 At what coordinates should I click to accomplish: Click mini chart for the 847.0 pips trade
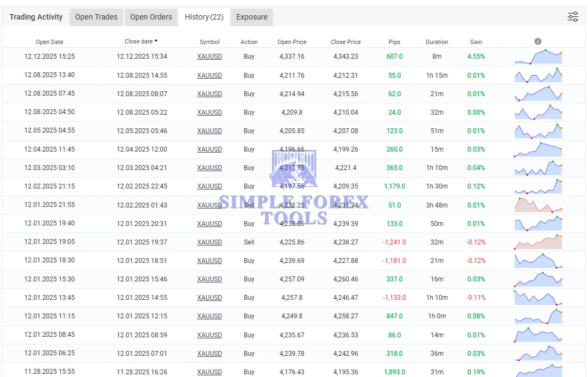(538, 316)
